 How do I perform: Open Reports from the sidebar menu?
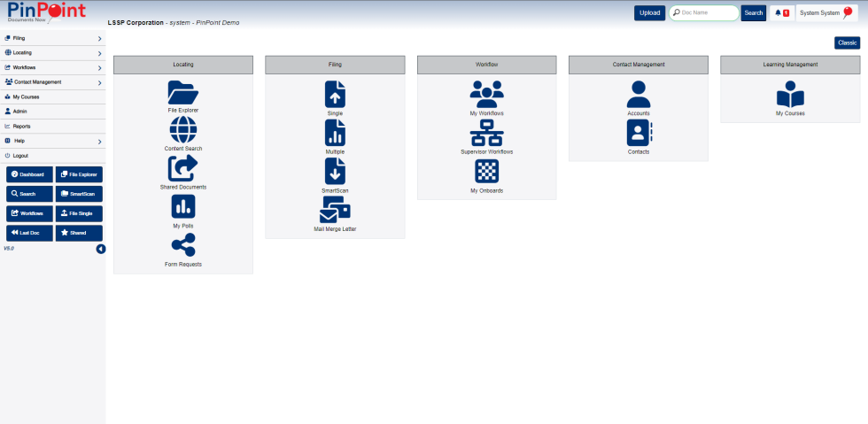21,127
